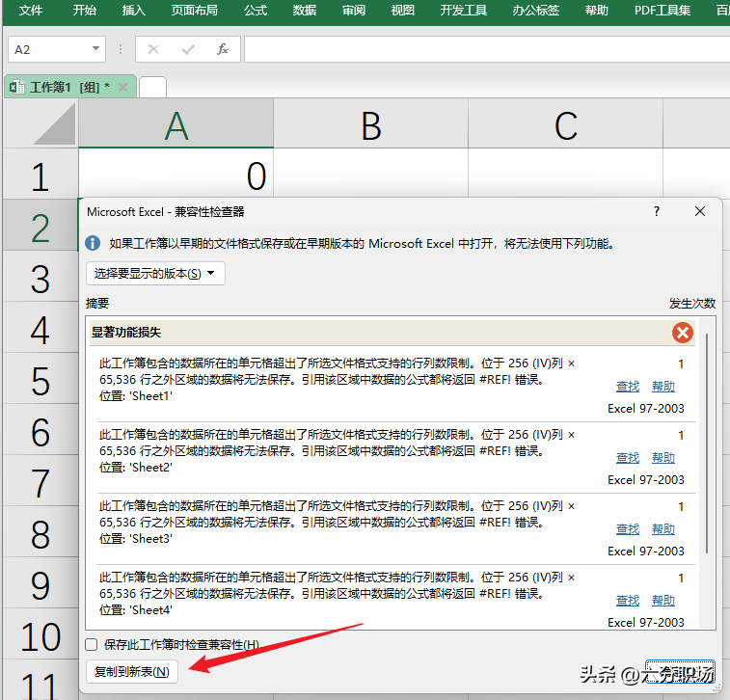Select row 5 header
Viewport: 730px width, 700px height.
[41, 379]
